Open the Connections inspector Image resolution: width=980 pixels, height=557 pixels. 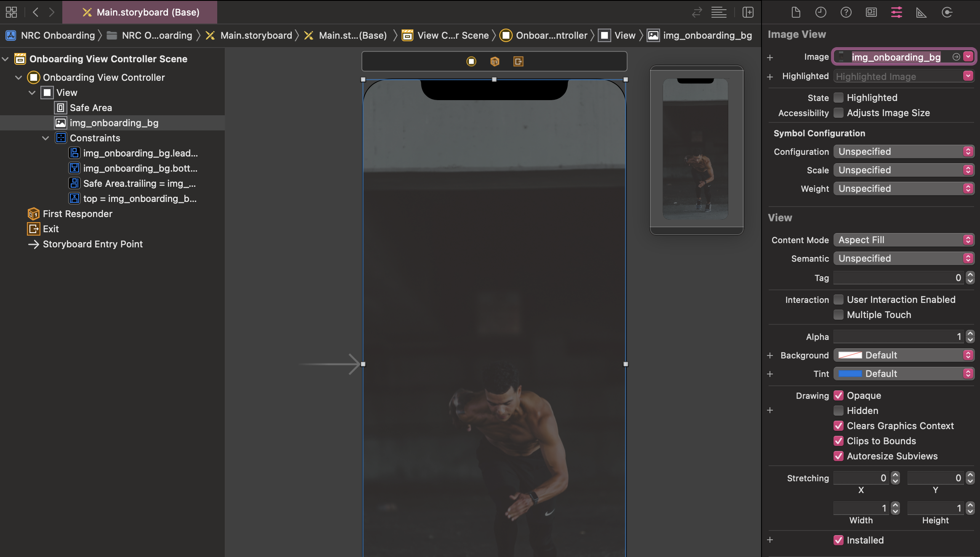(x=947, y=12)
